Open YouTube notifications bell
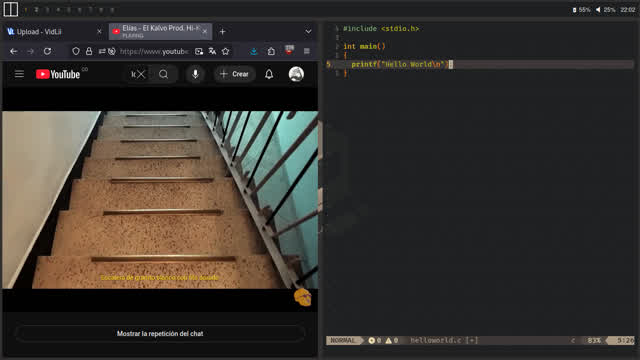Screen dimensions: 640x360 point(269,74)
